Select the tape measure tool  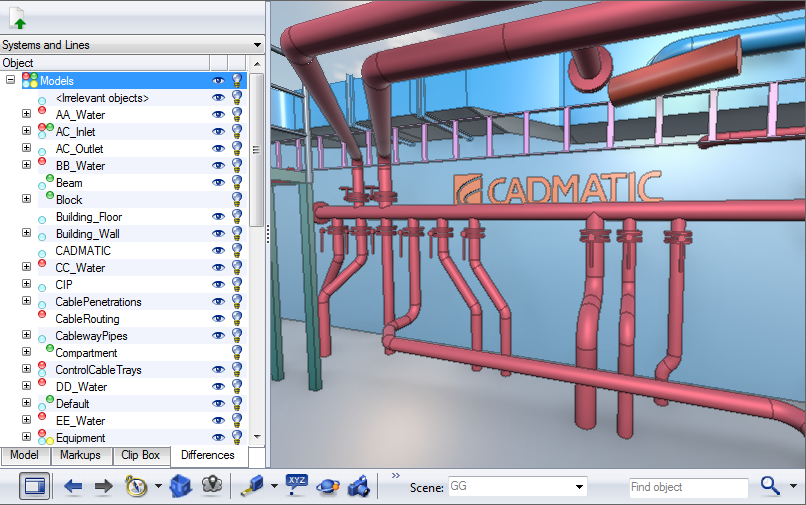pyautogui.click(x=252, y=486)
